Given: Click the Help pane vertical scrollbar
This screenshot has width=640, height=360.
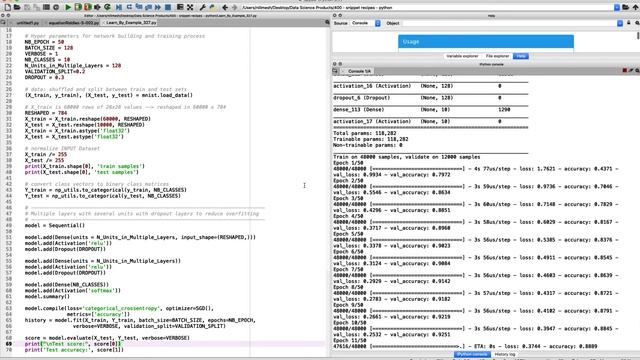Looking at the screenshot, I should [x=638, y=36].
